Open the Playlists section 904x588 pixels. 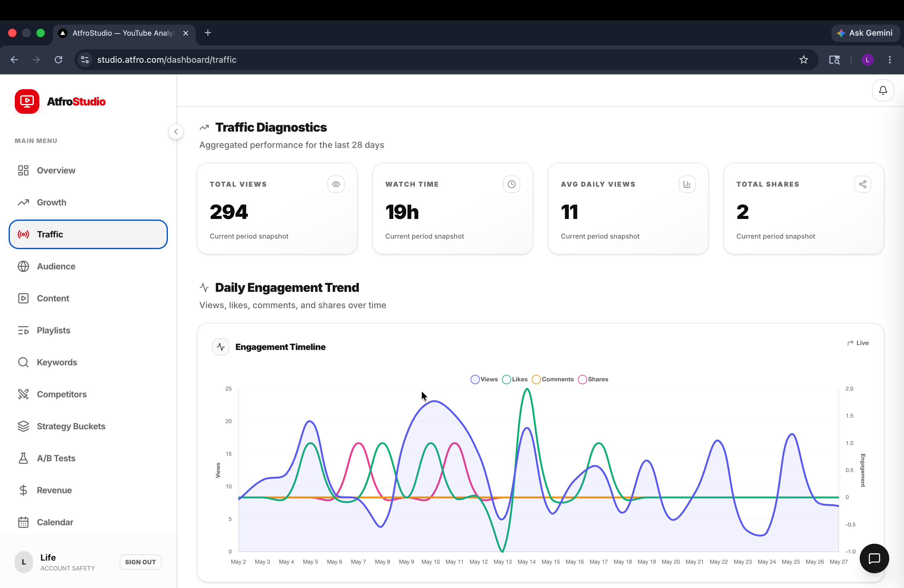pyautogui.click(x=88, y=331)
